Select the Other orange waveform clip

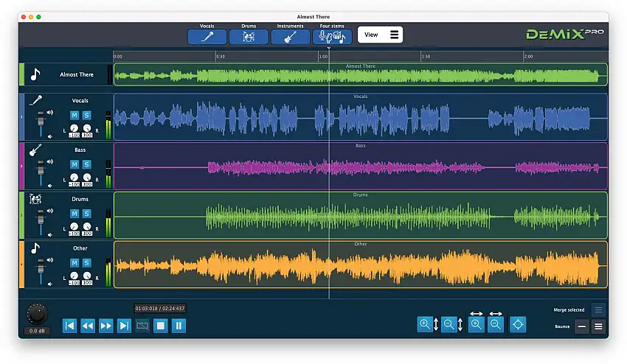[x=360, y=264]
